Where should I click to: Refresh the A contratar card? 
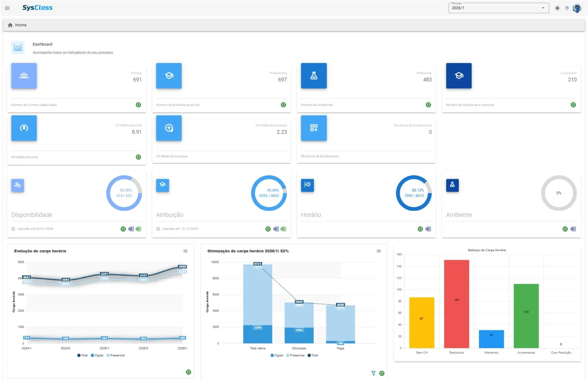[573, 105]
